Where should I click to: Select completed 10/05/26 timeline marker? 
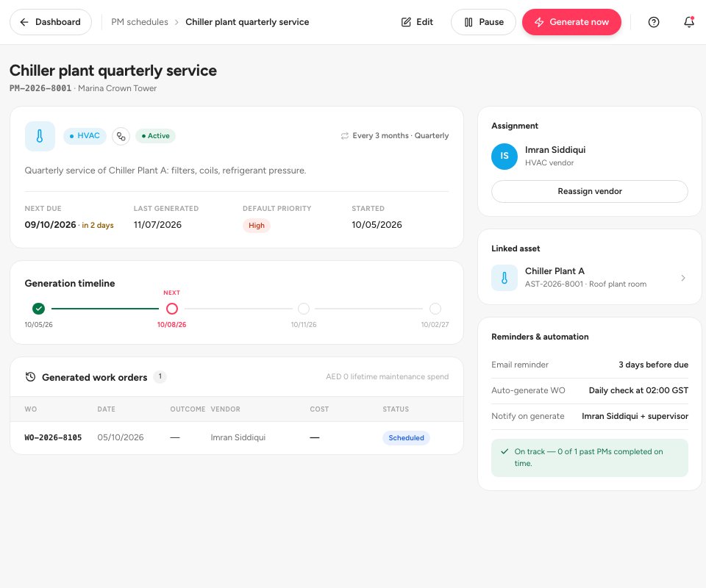(39, 309)
